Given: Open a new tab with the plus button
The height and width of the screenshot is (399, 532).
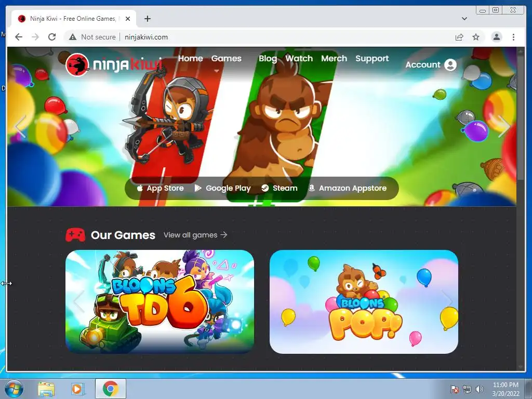Looking at the screenshot, I should click(147, 19).
